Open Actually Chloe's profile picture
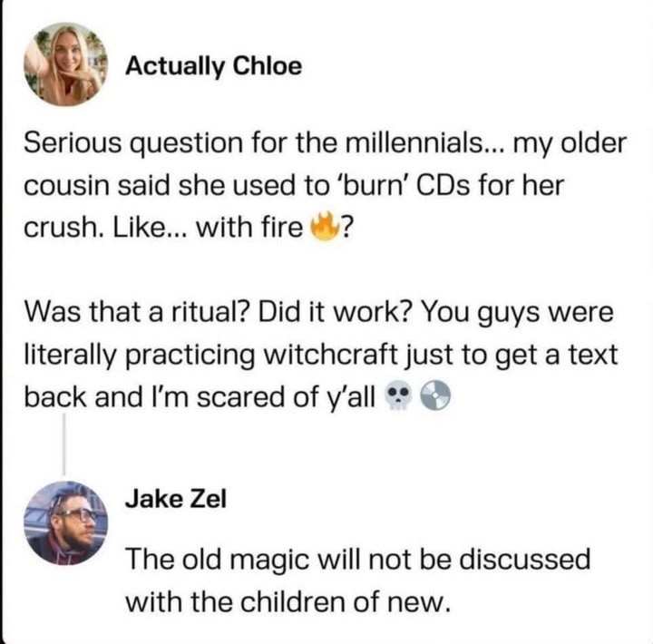Image resolution: width=653 pixels, height=644 pixels. click(64, 64)
